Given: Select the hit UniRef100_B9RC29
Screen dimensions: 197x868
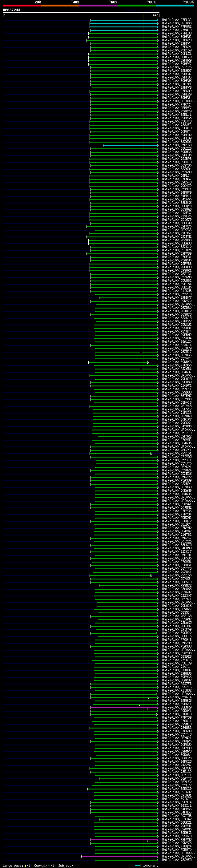Looking at the screenshot, I should point(176,789).
